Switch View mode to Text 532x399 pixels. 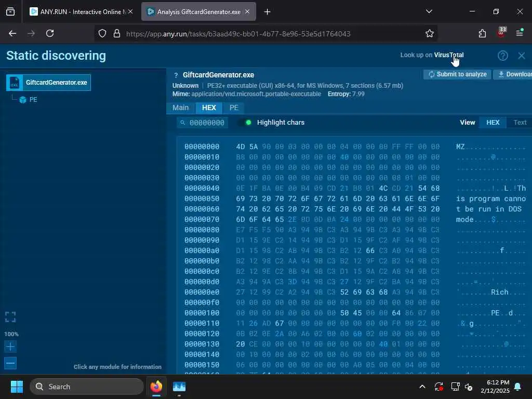point(520,123)
